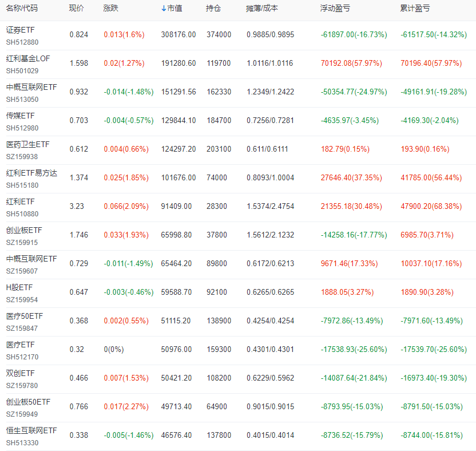This screenshot has width=476, height=451.
Task: Click the floating loss -14258.16(-17.77%)
Action: [x=354, y=235]
